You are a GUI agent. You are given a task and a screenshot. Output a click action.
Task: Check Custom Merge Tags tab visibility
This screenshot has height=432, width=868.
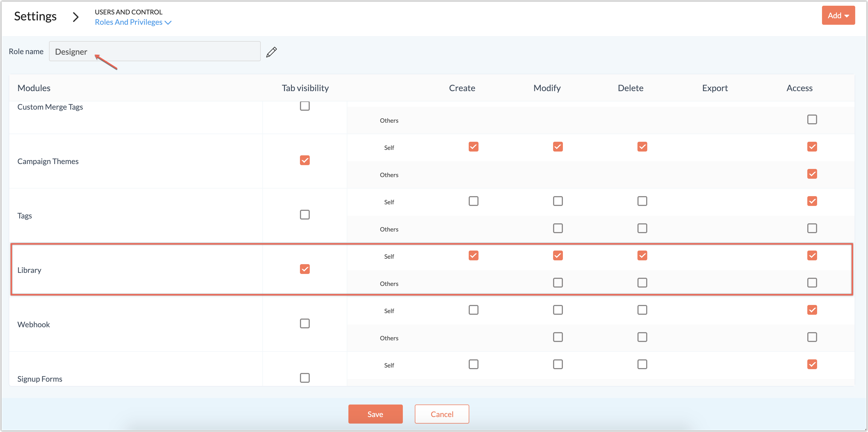click(x=305, y=106)
